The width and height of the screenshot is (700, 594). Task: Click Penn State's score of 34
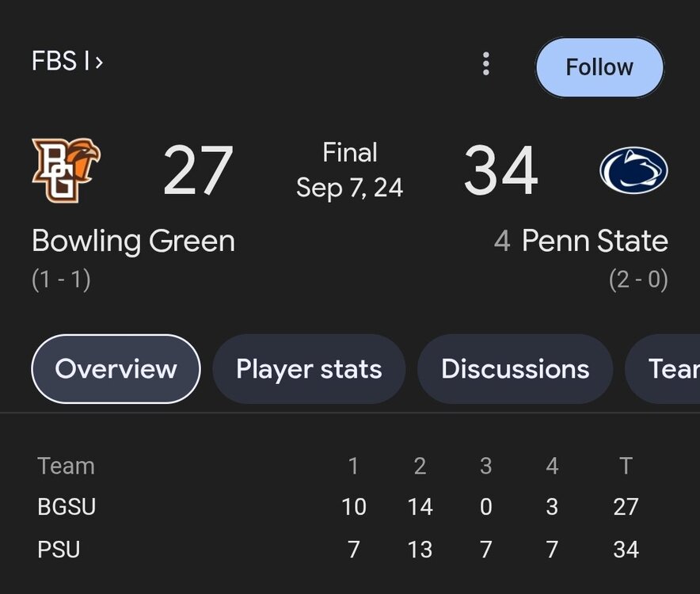pyautogui.click(x=500, y=171)
